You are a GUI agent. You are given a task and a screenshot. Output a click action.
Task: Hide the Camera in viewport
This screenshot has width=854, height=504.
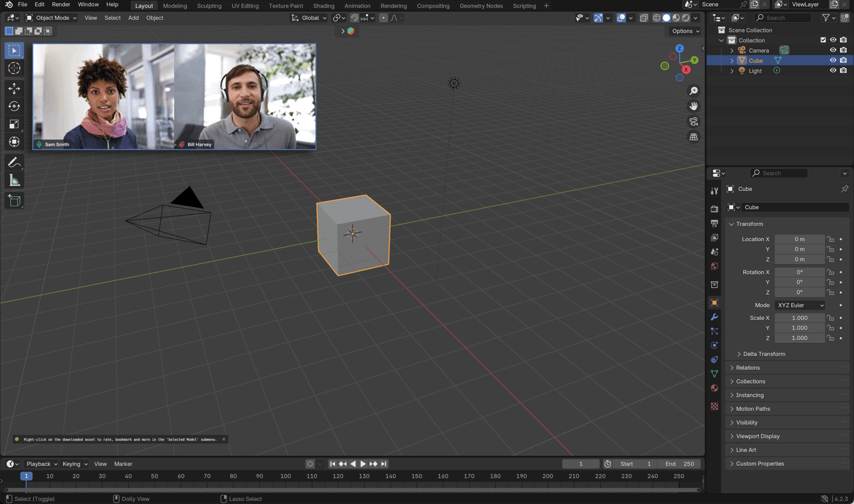pyautogui.click(x=833, y=50)
